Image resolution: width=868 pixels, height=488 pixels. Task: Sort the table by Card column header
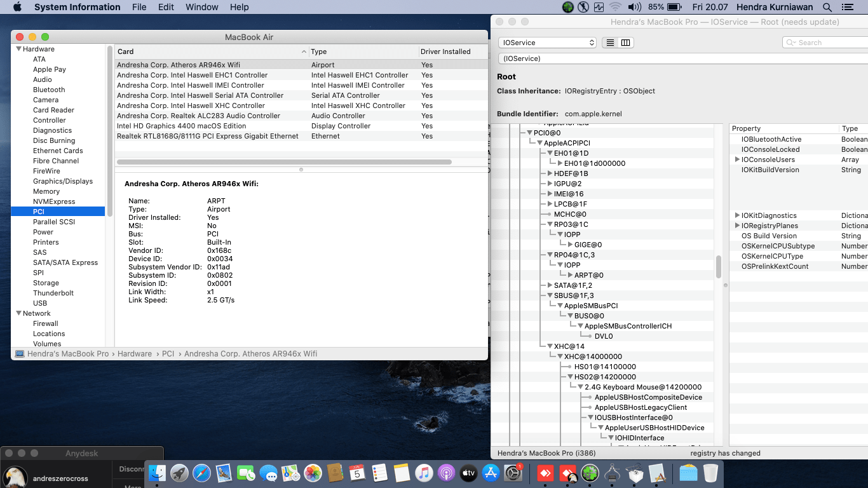point(212,51)
